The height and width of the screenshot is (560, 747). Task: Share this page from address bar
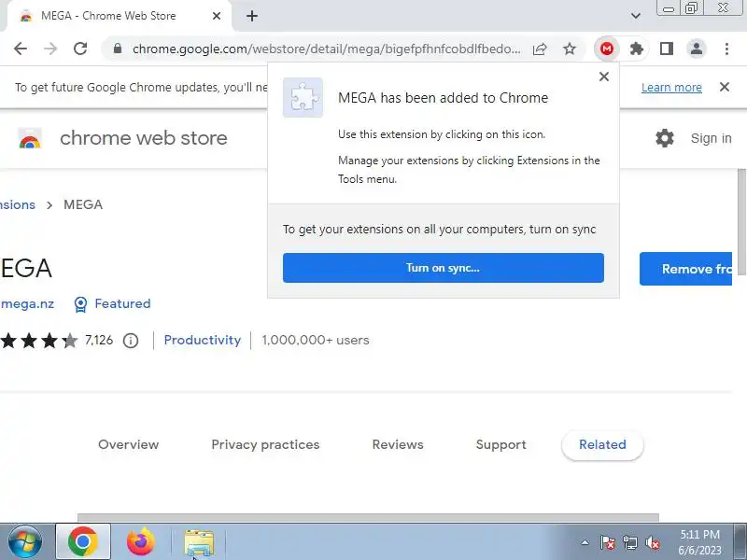click(540, 49)
